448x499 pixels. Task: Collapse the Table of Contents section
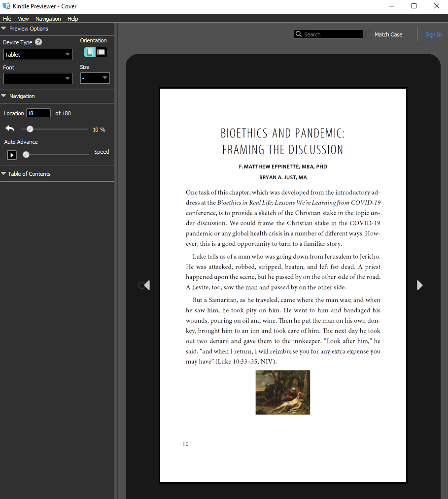(3, 173)
